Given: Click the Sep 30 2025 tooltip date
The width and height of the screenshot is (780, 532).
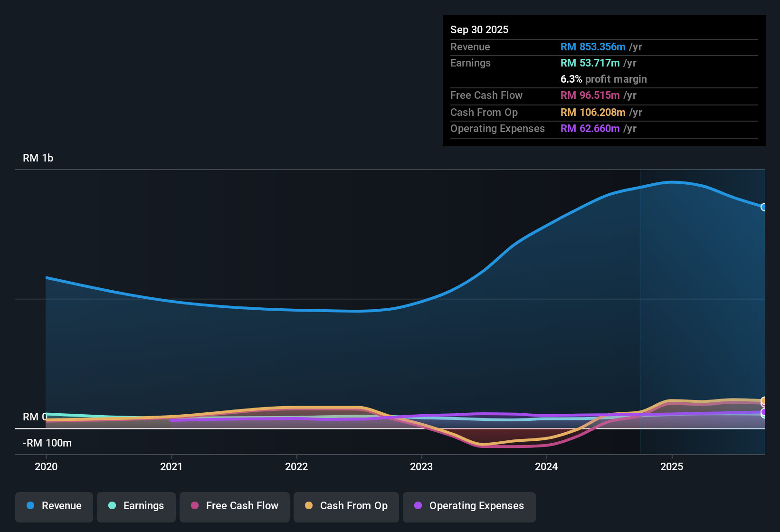Looking at the screenshot, I should click(479, 30).
